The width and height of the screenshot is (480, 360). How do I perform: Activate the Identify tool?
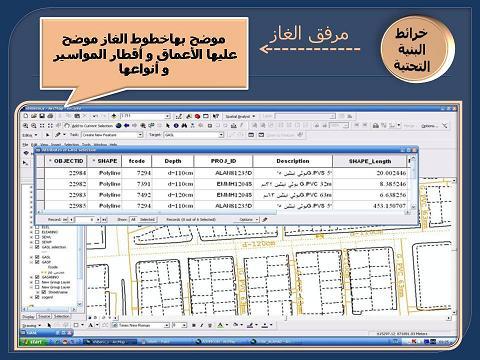coord(176,126)
